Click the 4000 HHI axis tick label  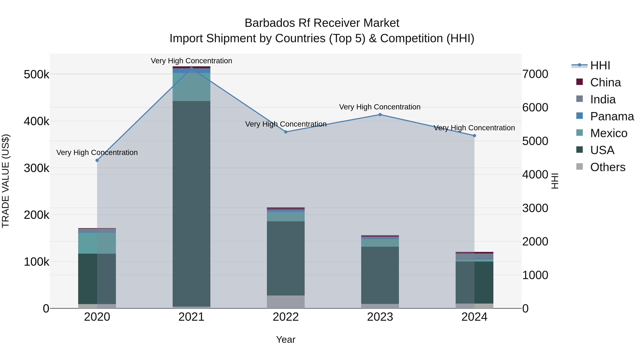click(x=535, y=175)
